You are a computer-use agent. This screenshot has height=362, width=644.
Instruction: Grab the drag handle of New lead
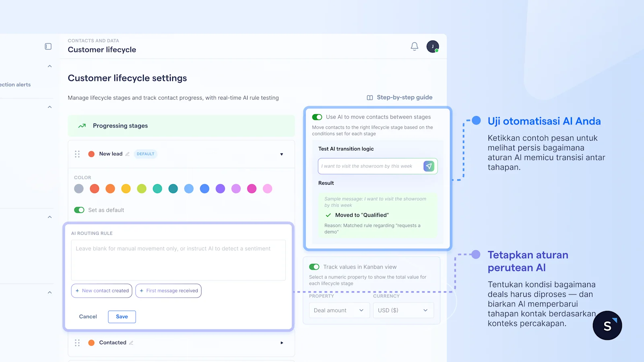point(77,154)
